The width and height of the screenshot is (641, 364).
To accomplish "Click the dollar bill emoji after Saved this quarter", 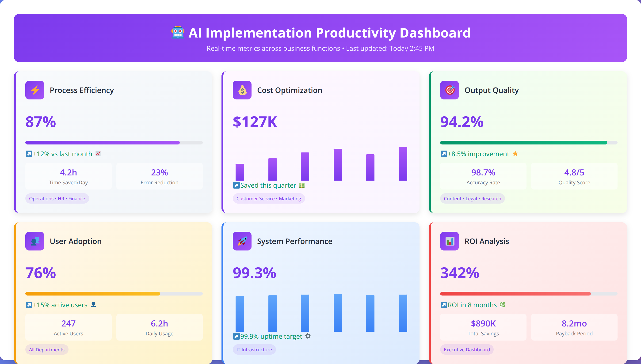I will (x=302, y=185).
